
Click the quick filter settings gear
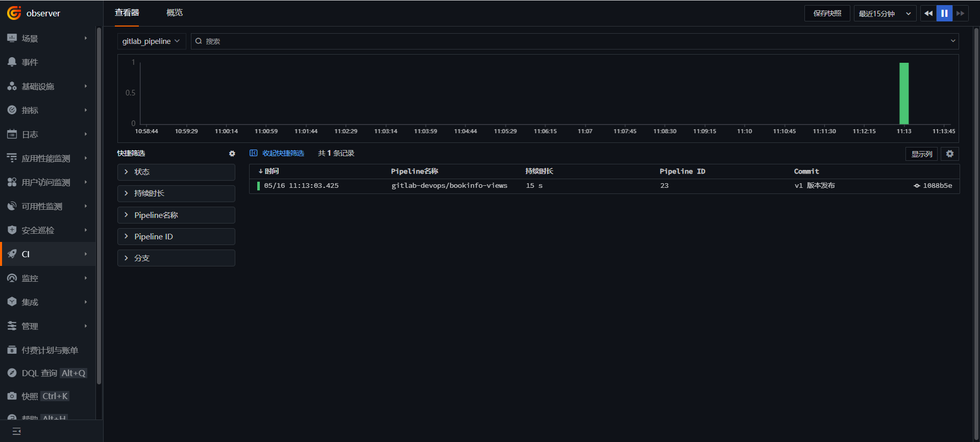[232, 154]
